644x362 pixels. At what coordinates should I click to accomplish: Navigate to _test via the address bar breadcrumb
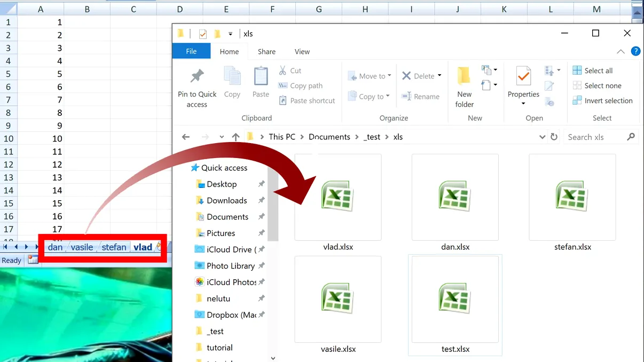tap(372, 137)
